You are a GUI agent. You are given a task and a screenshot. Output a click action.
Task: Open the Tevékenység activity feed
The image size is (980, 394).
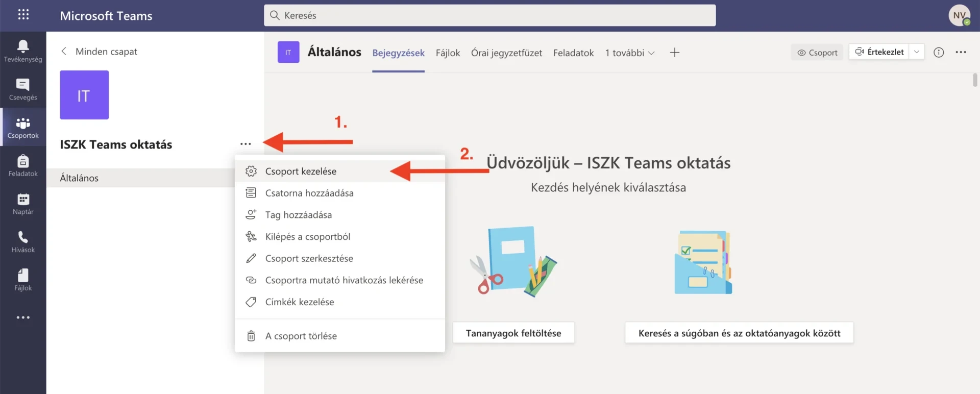click(x=23, y=51)
